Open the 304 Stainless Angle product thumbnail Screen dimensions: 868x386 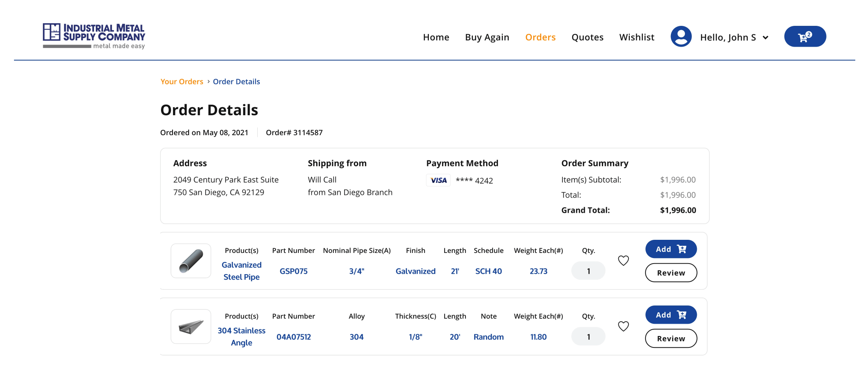pos(191,327)
